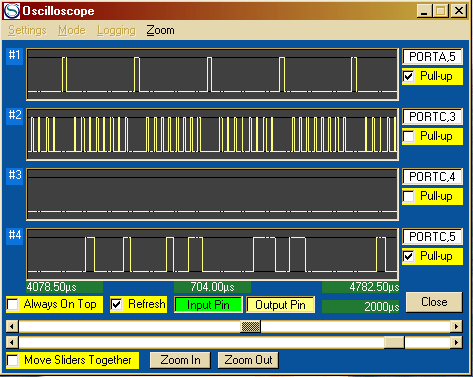Select channel #4 label
This screenshot has width=473, height=377.
(15, 235)
